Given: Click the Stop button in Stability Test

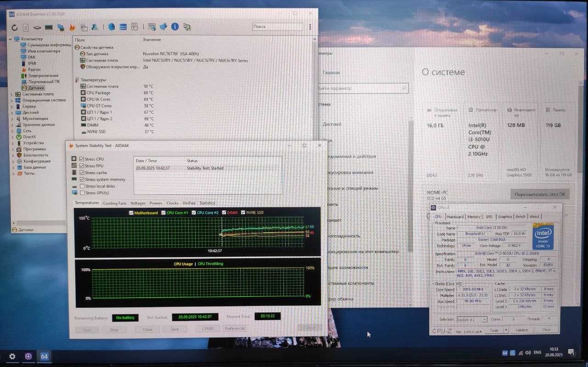Looking at the screenshot, I should coord(114,330).
